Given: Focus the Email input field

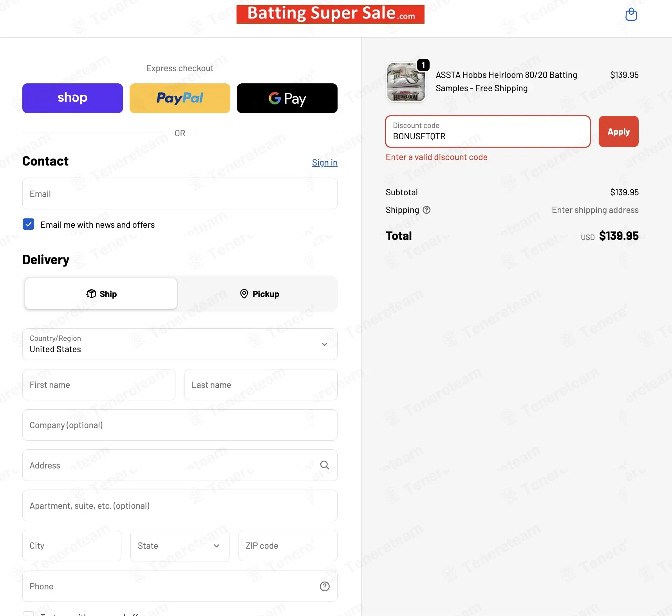Looking at the screenshot, I should click(x=180, y=194).
